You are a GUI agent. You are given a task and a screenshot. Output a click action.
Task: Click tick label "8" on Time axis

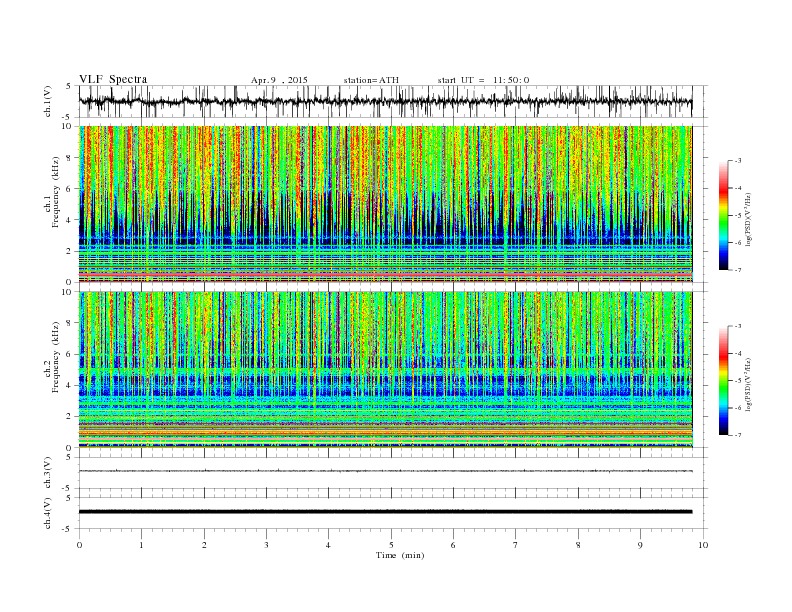[578, 545]
